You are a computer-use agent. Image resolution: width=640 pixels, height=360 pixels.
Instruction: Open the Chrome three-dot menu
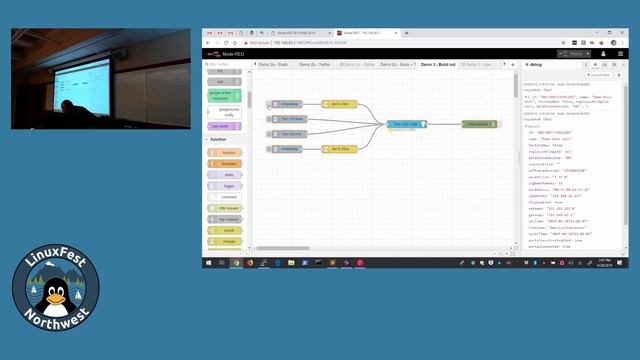(623, 43)
